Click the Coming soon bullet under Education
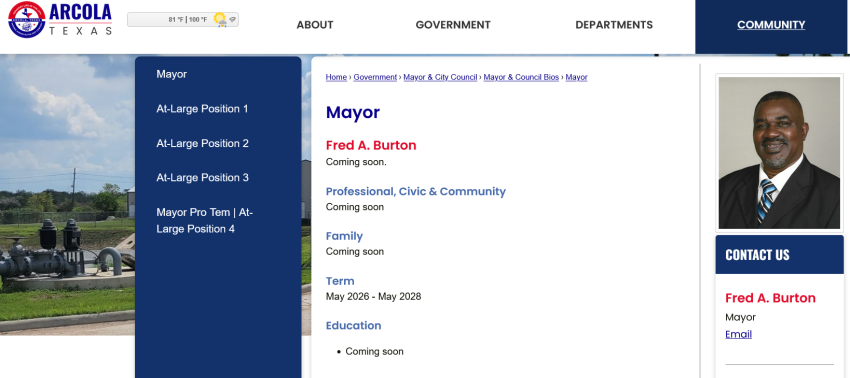 point(375,352)
